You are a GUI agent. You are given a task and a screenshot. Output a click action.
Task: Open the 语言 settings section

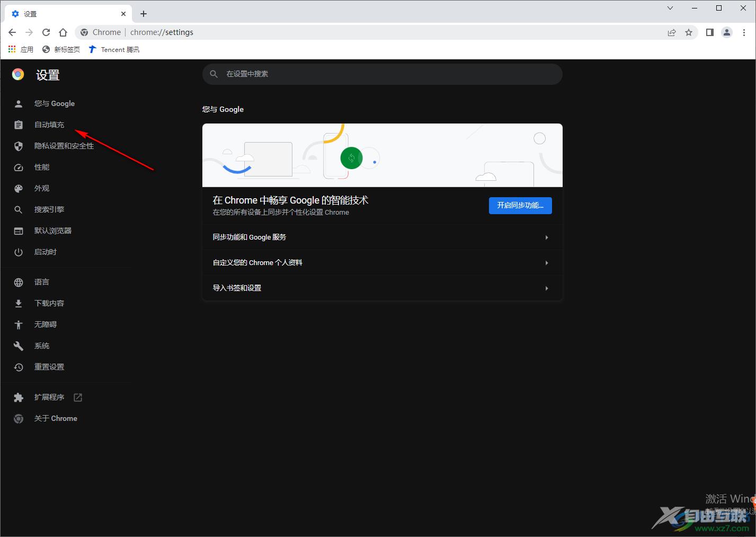click(42, 282)
